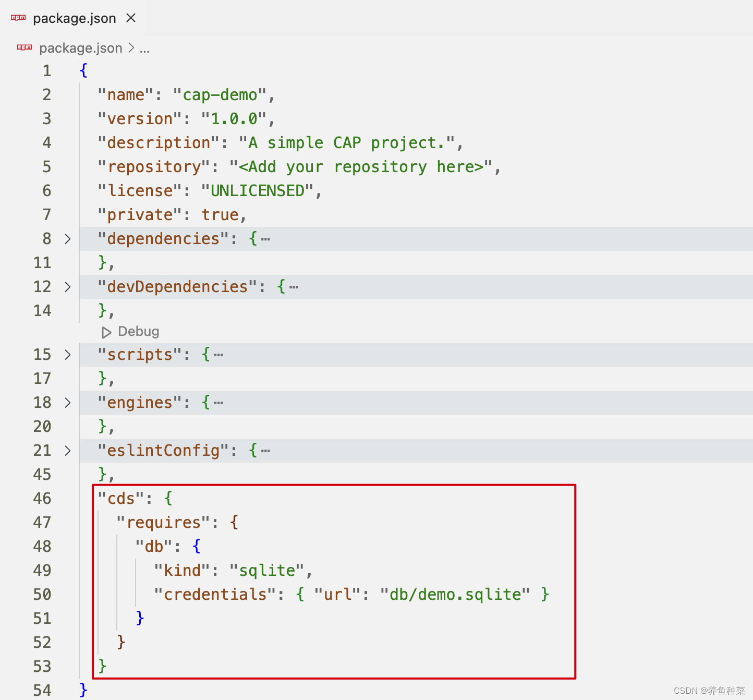This screenshot has width=753, height=700.
Task: Click the "name" key on line 2
Action: point(126,95)
